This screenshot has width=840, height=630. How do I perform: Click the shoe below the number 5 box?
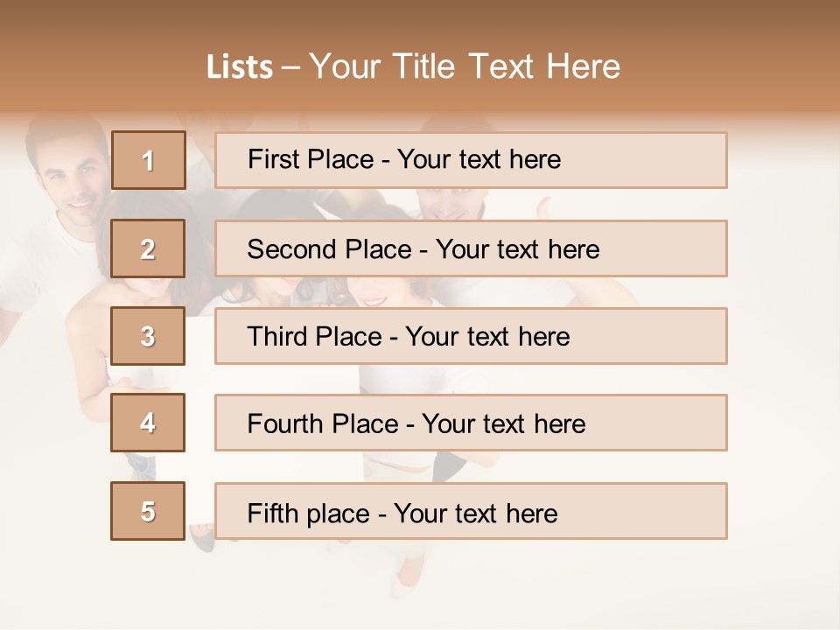click(202, 538)
